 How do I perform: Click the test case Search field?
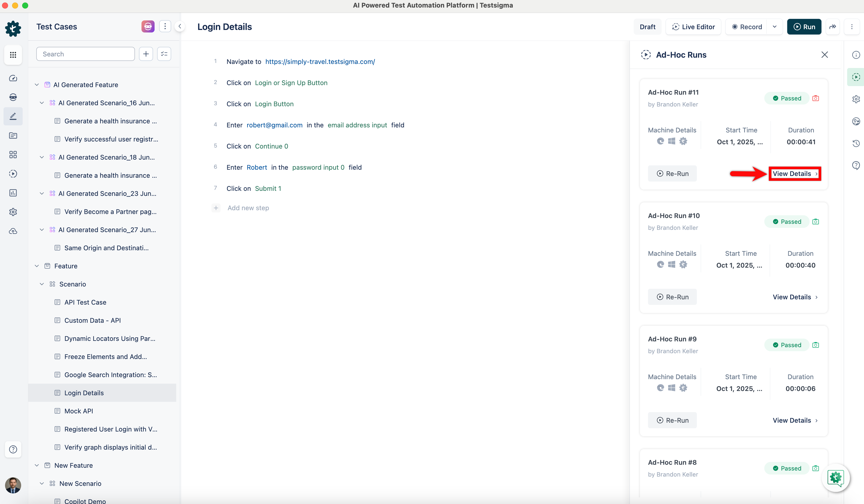point(85,54)
